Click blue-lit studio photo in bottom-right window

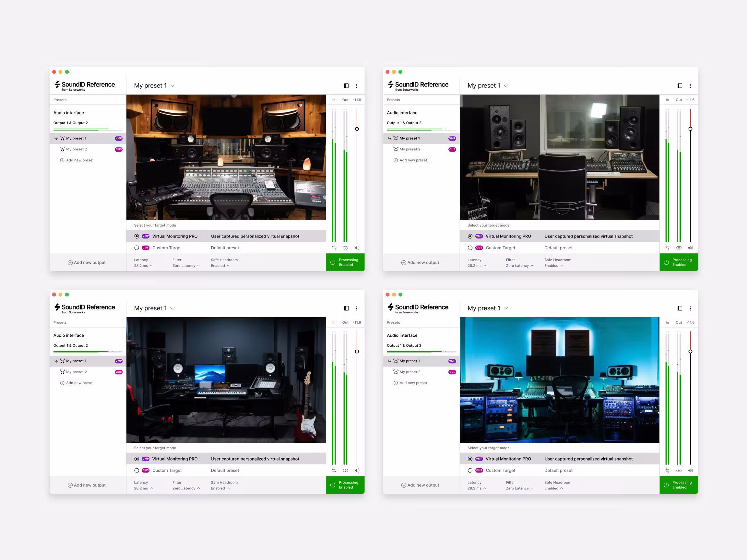560,380
